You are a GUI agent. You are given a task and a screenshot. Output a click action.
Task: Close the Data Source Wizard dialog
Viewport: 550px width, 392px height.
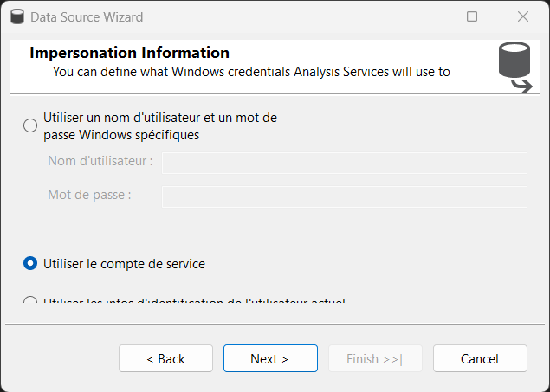pos(522,16)
